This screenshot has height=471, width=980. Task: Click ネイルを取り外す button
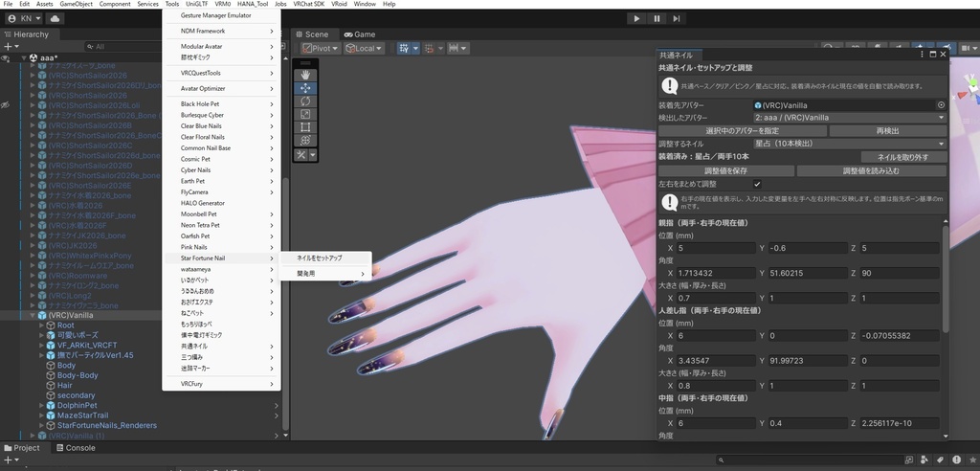point(903,157)
